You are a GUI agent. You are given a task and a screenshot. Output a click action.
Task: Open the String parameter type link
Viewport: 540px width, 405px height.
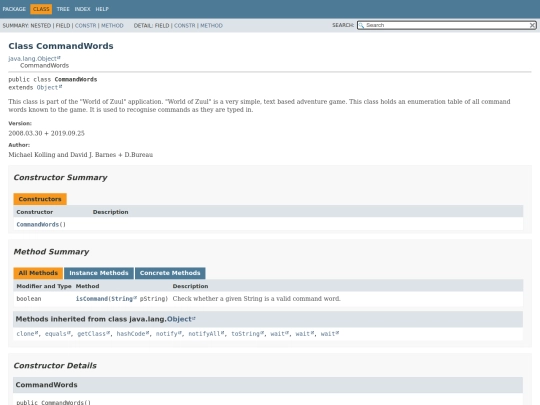[124, 299]
